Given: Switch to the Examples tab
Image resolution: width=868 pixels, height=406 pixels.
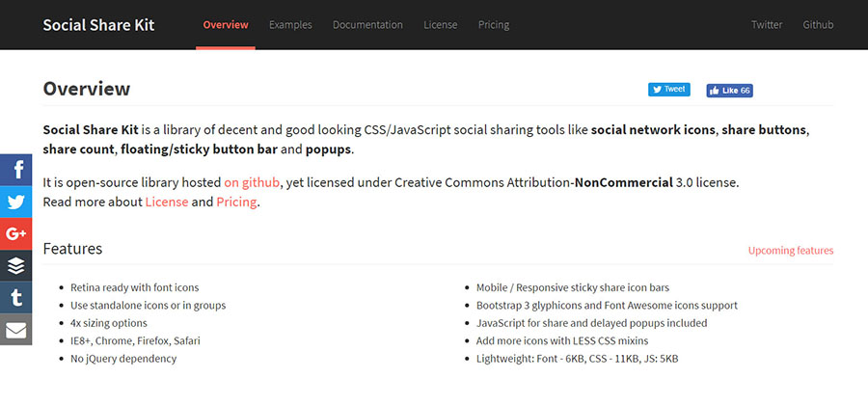Looking at the screenshot, I should [x=290, y=25].
